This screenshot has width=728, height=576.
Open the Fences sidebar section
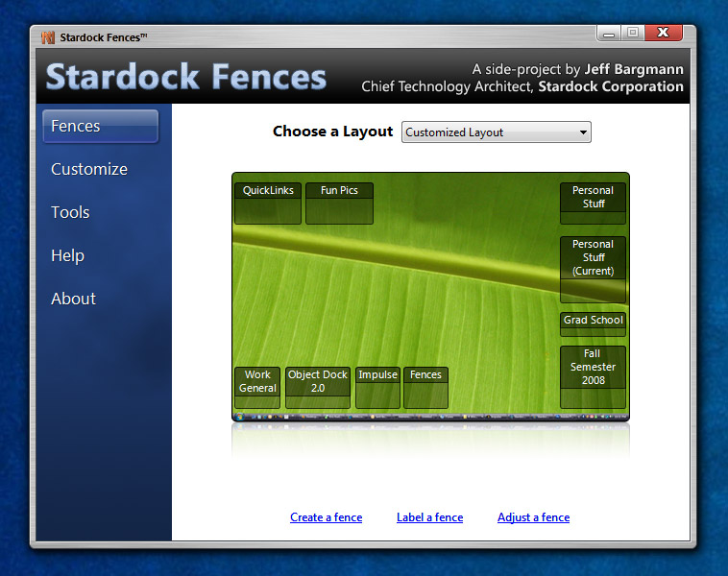tap(100, 127)
